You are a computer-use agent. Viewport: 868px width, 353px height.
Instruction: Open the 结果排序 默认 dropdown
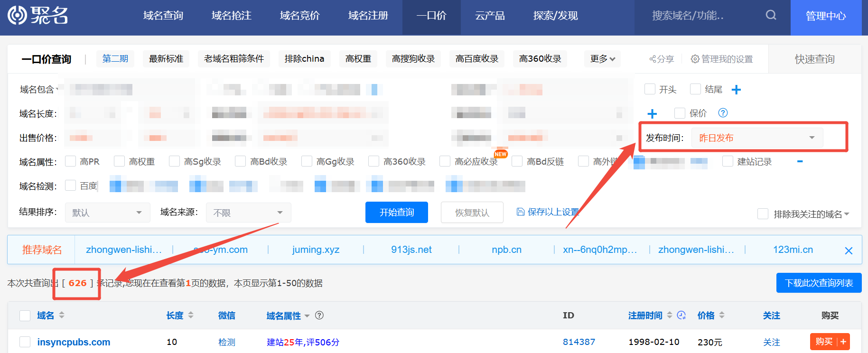(x=108, y=213)
